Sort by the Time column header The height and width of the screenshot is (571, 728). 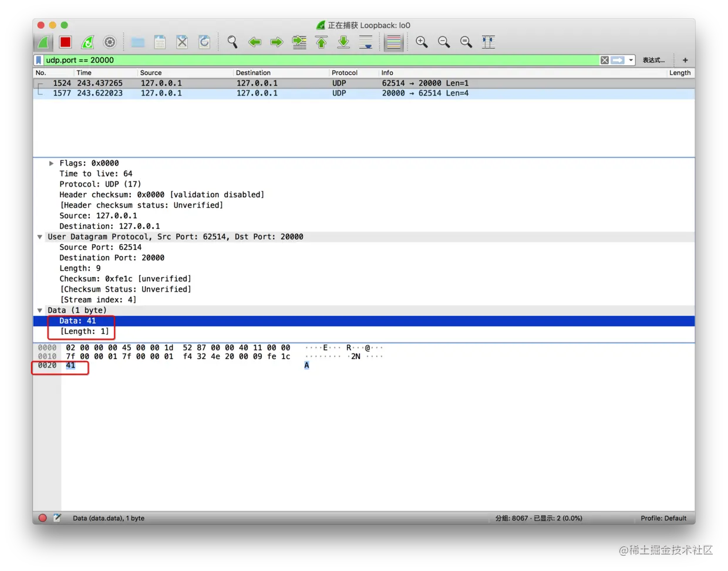pyautogui.click(x=106, y=73)
